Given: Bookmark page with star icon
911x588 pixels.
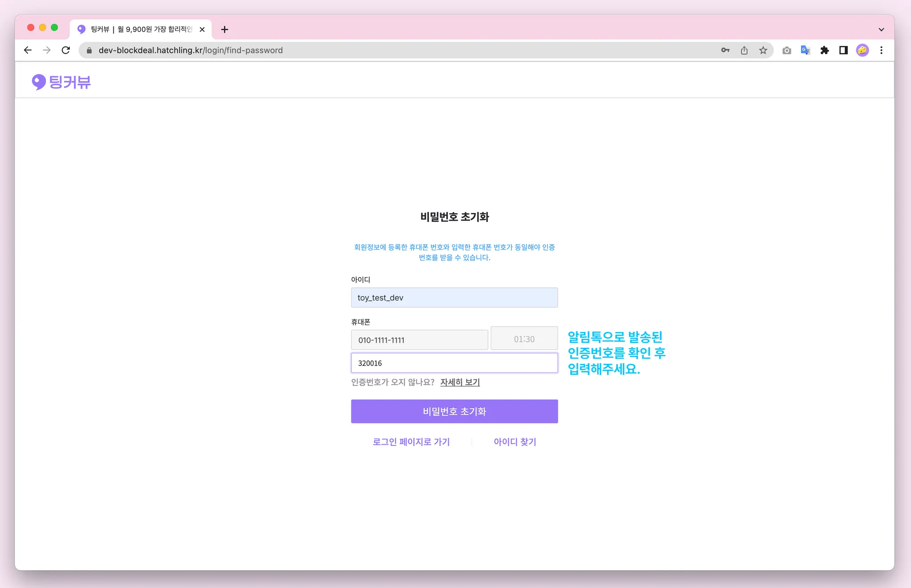Looking at the screenshot, I should pos(763,50).
